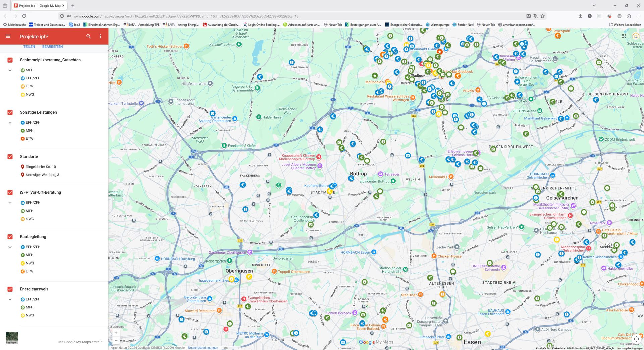Bookmark this page with the star icon
Image resolution: width=644 pixels, height=350 pixels.
543,16
